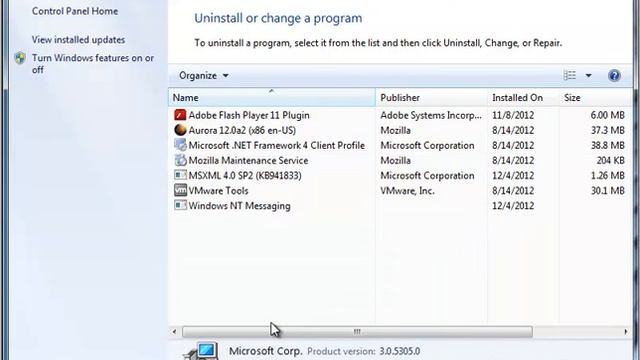640x360 pixels.
Task: Select Mozilla Maintenance Service entry
Action: tap(248, 160)
